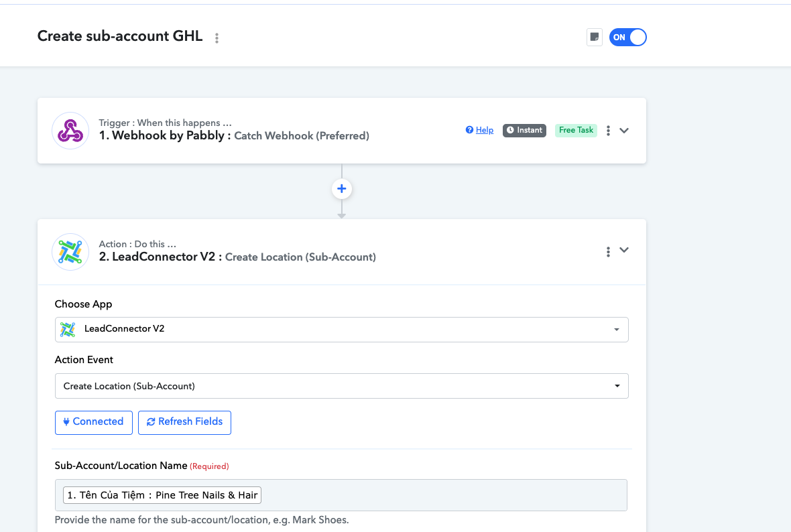
Task: Click the workflow title Create sub-account GHL
Action: click(120, 36)
